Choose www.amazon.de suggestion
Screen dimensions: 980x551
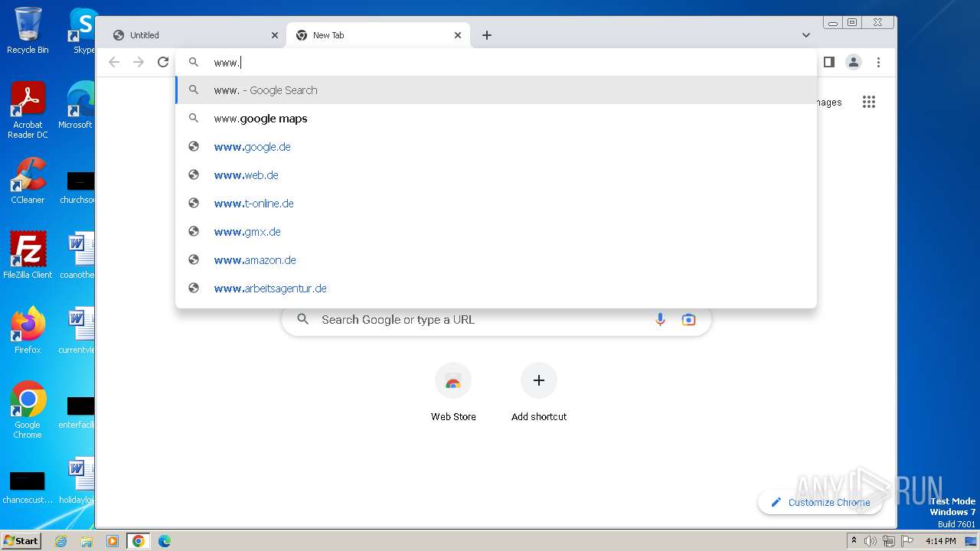point(496,260)
